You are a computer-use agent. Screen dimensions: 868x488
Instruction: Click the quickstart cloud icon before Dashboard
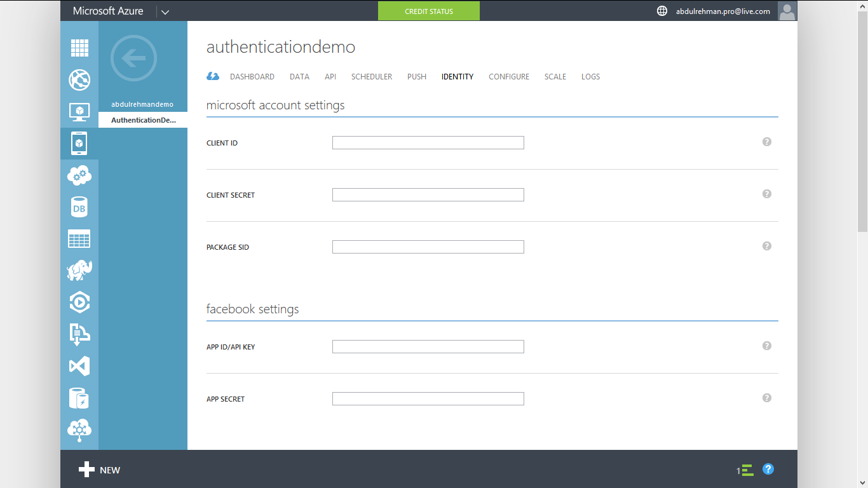tap(213, 76)
